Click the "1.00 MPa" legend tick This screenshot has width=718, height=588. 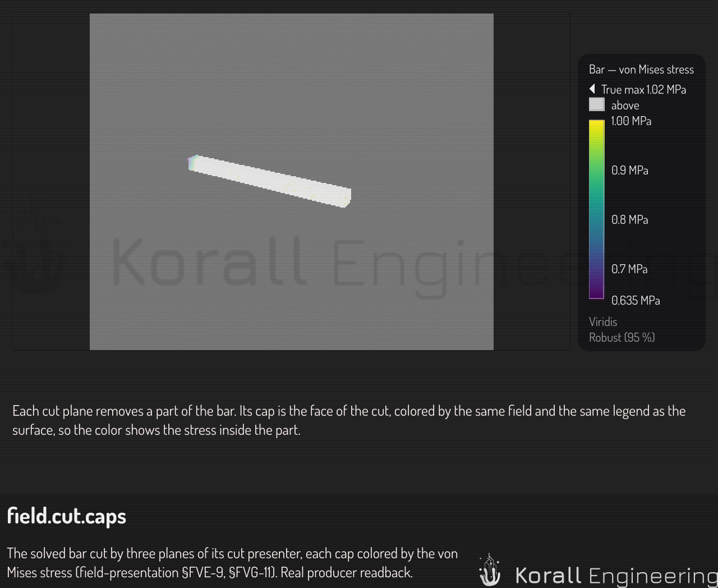pyautogui.click(x=631, y=121)
